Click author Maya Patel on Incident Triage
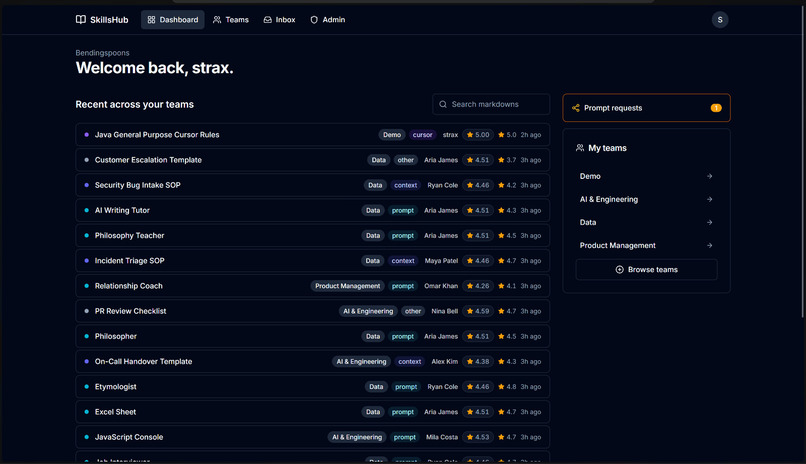The height and width of the screenshot is (464, 806). (441, 261)
